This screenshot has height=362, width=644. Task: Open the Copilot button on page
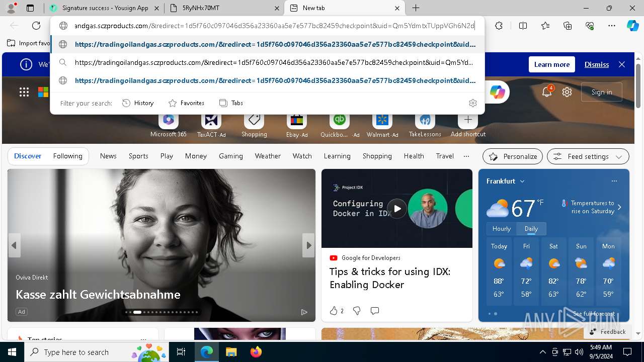(x=498, y=92)
